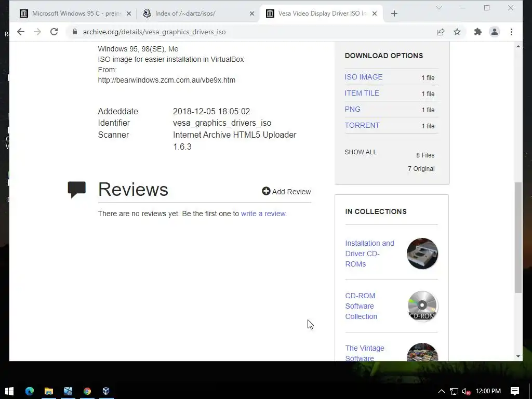This screenshot has width=532, height=399.
Task: Download the TORRENT file
Action: (x=362, y=125)
